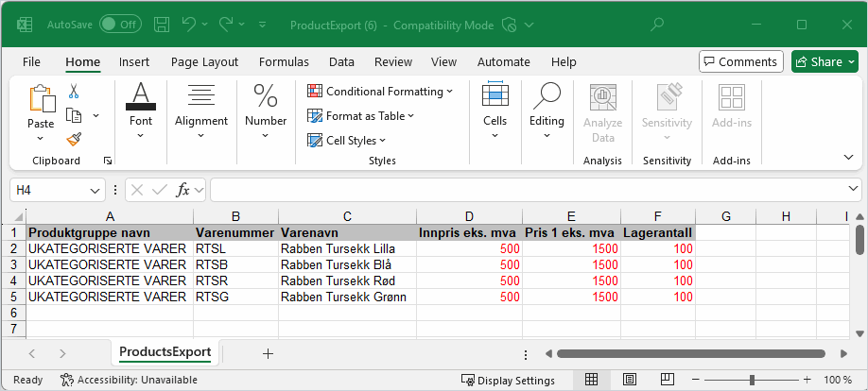The height and width of the screenshot is (391, 868).
Task: Open the Formulas ribbon tab
Action: pyautogui.click(x=284, y=61)
